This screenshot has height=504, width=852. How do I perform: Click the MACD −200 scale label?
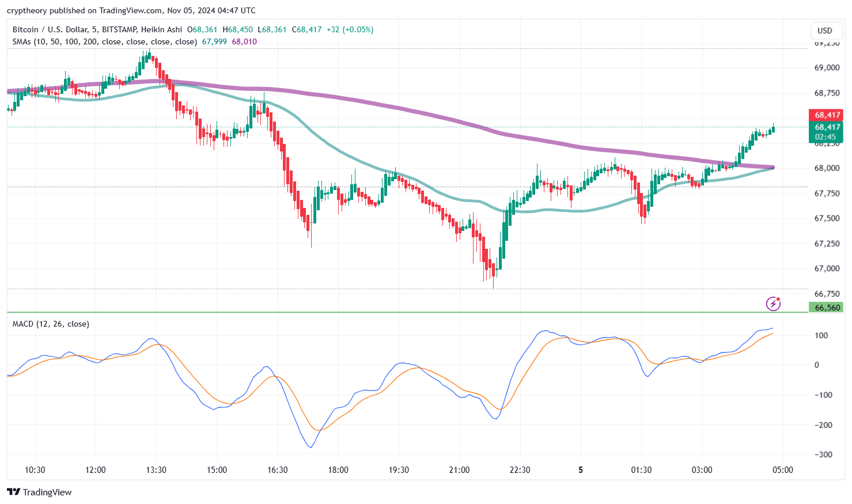[x=823, y=425]
